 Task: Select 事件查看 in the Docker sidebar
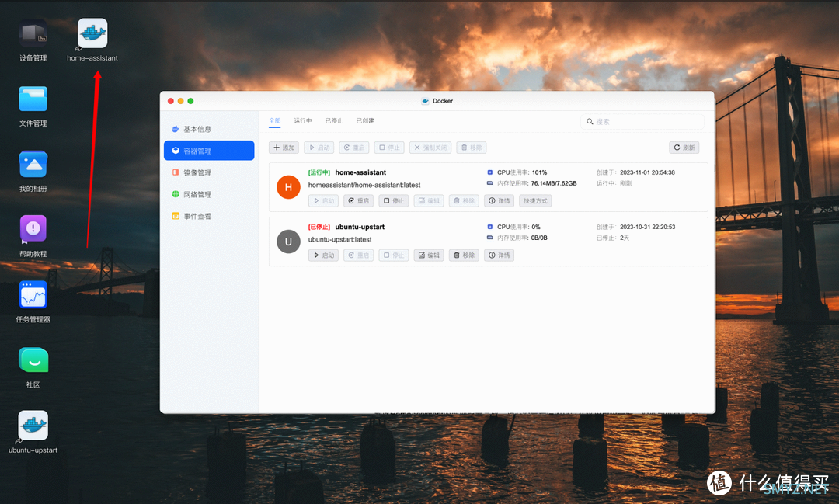click(209, 216)
